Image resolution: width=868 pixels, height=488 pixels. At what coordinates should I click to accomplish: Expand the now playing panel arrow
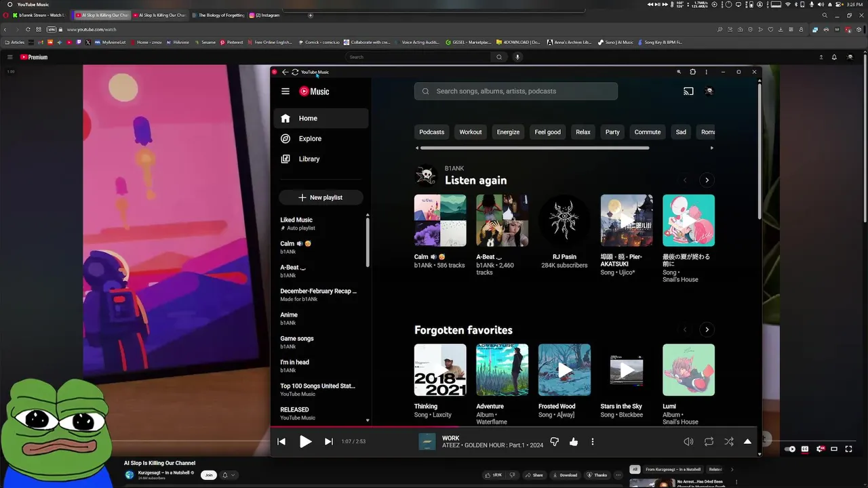point(747,442)
